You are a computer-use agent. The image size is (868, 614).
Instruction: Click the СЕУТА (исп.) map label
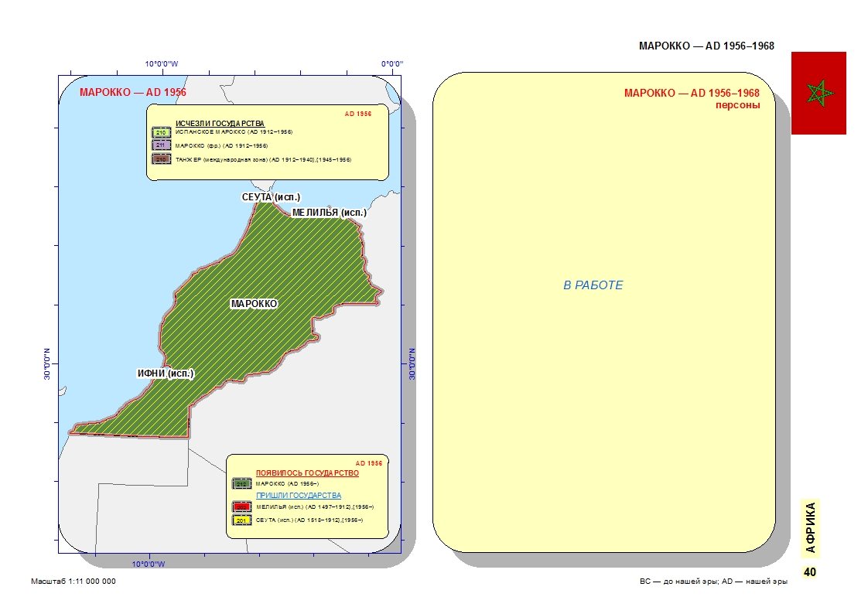272,197
